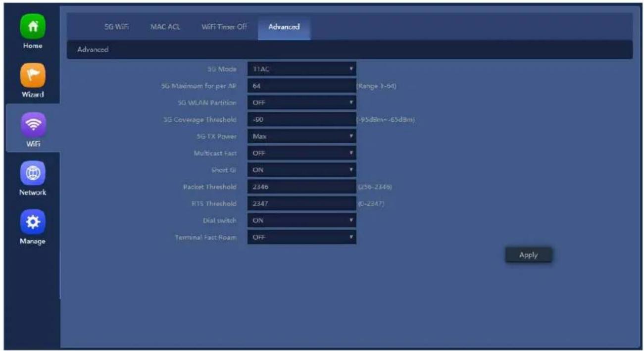
Task: Focus the RTS Threshold input field
Action: [x=301, y=203]
